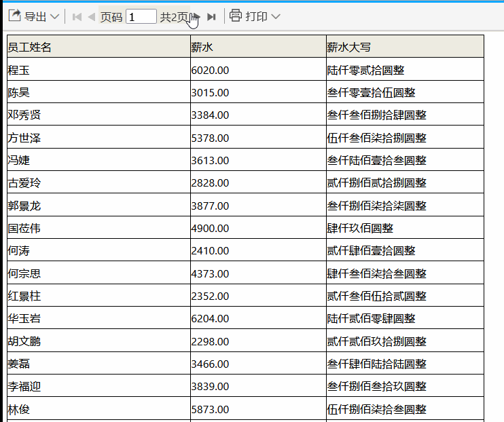Select the name cell 古爱玲
The width and height of the screenshot is (504, 422).
98,182
